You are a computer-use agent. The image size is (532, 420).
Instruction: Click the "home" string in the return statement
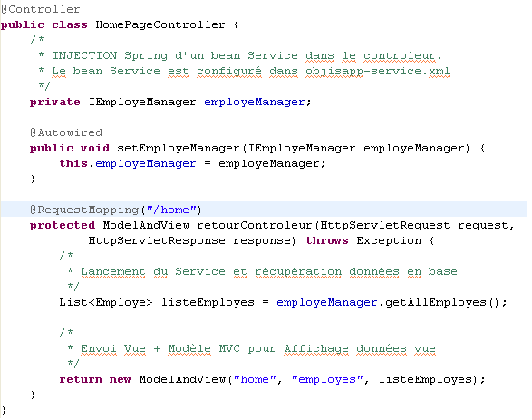click(x=255, y=379)
